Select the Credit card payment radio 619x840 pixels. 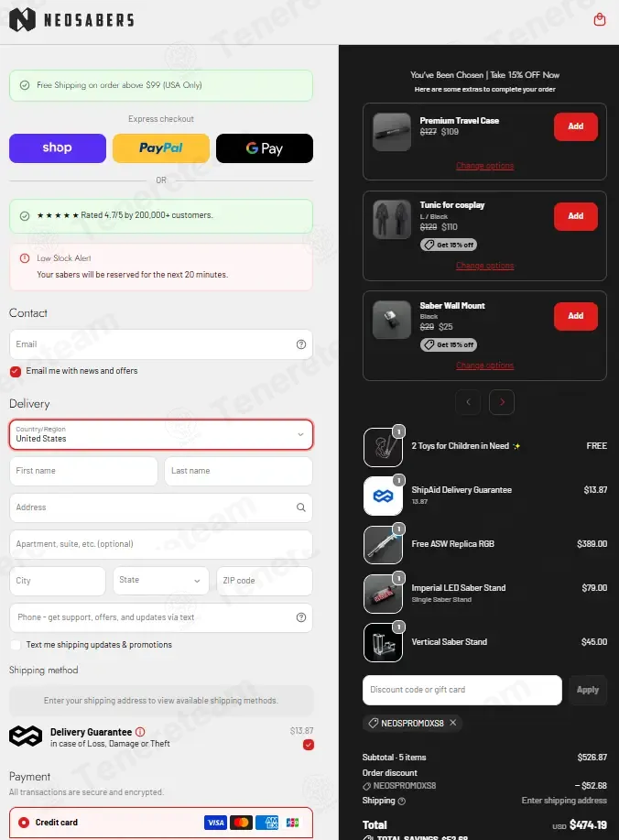coord(24,823)
